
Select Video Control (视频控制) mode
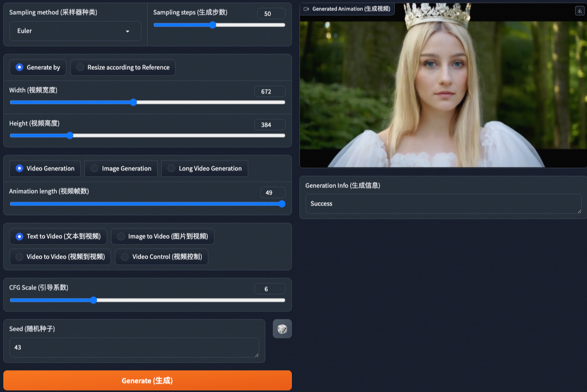coord(161,257)
